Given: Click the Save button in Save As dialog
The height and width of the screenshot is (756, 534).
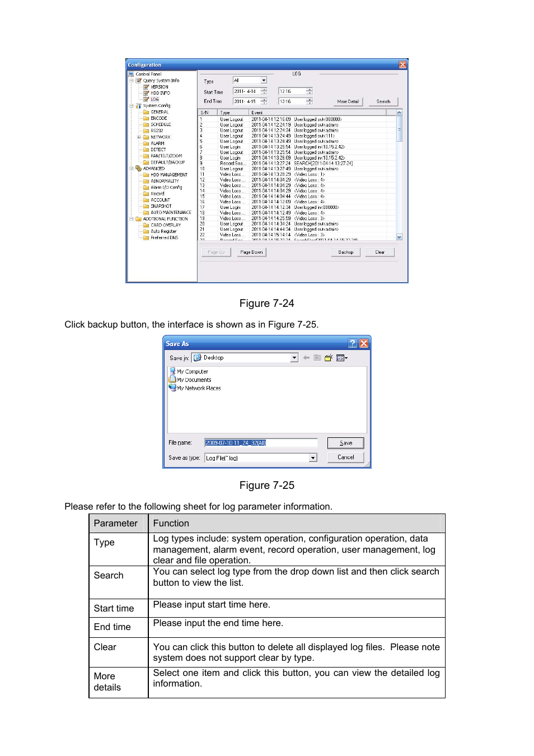Looking at the screenshot, I should pos(346,443).
